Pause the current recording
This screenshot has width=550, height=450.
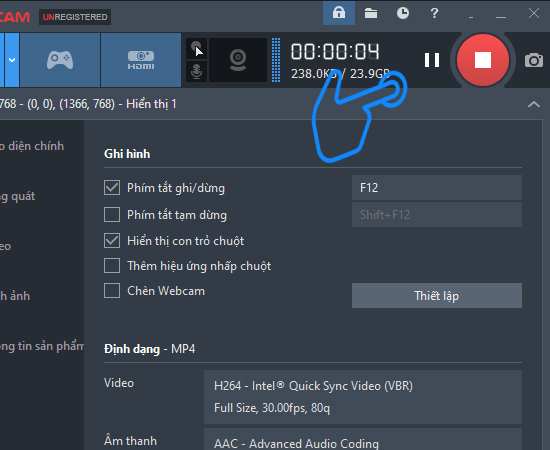pos(432,60)
